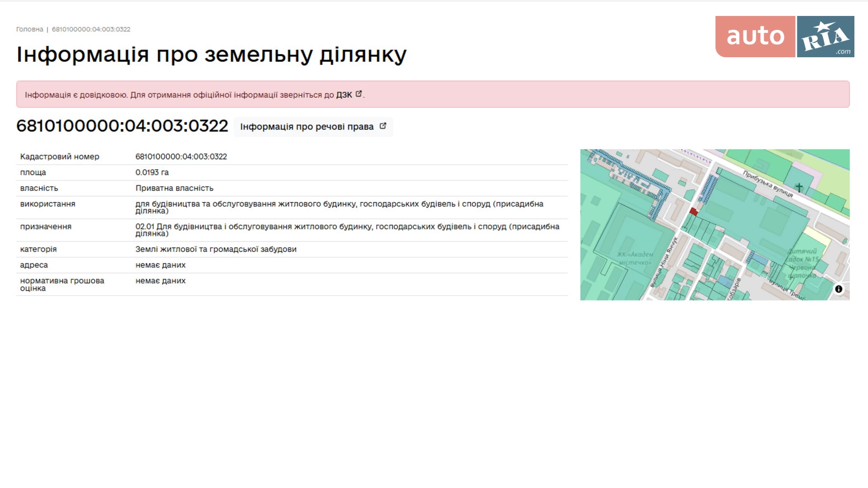Click the власність label

point(39,188)
